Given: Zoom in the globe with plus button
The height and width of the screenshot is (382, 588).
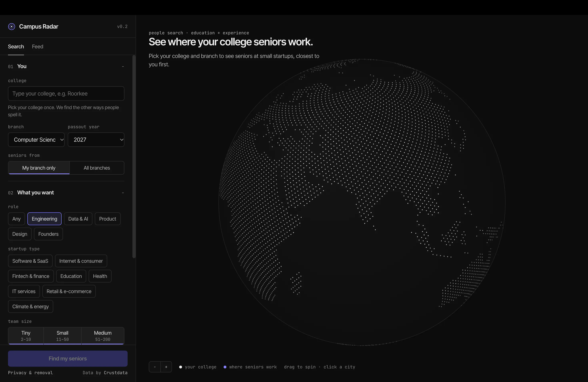Looking at the screenshot, I should [166, 367].
